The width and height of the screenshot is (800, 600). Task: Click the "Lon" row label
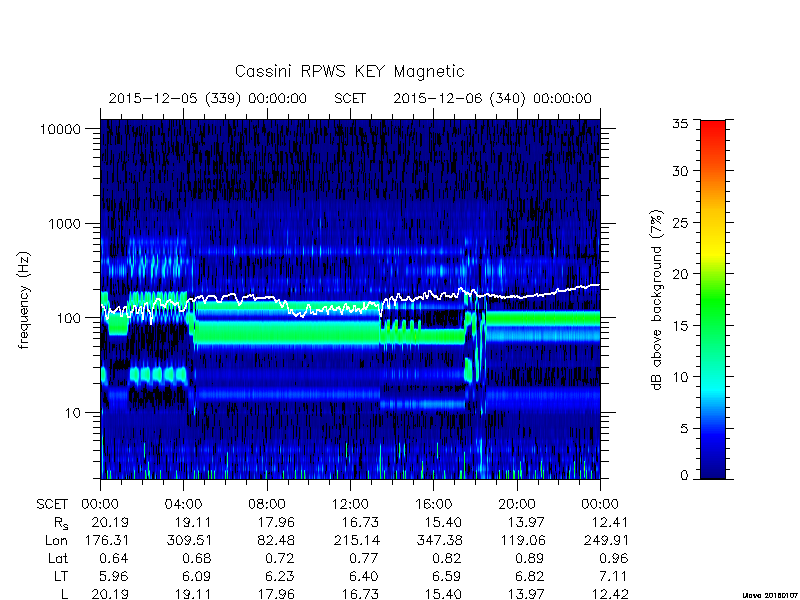[x=56, y=540]
